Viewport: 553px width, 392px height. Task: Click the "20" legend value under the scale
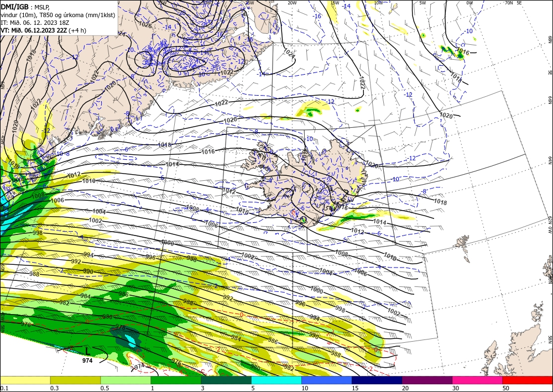(x=405, y=388)
